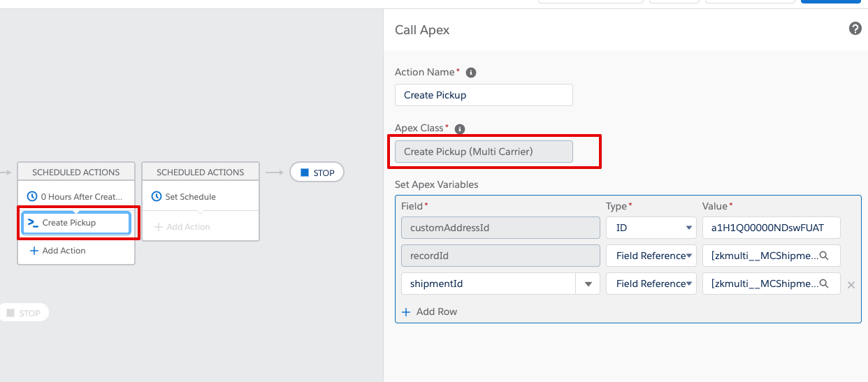Viewport: 868px width, 382px height.
Task: Open recordId Field Reference type dropdown
Action: (650, 256)
